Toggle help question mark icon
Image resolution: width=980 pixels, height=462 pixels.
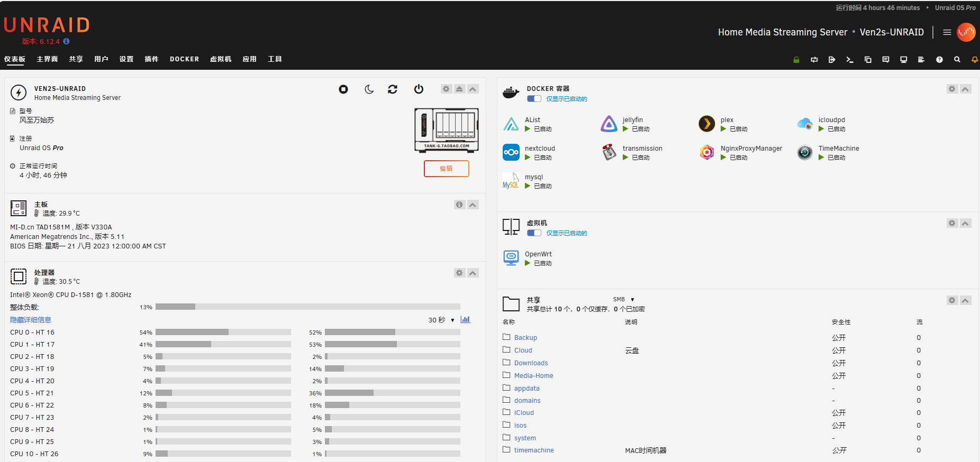coord(939,60)
